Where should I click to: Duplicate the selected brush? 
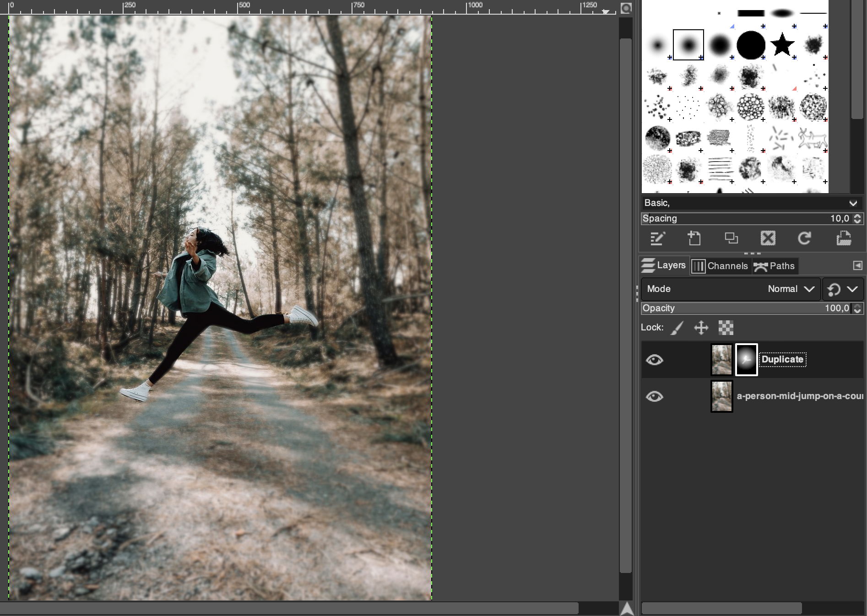tap(731, 238)
